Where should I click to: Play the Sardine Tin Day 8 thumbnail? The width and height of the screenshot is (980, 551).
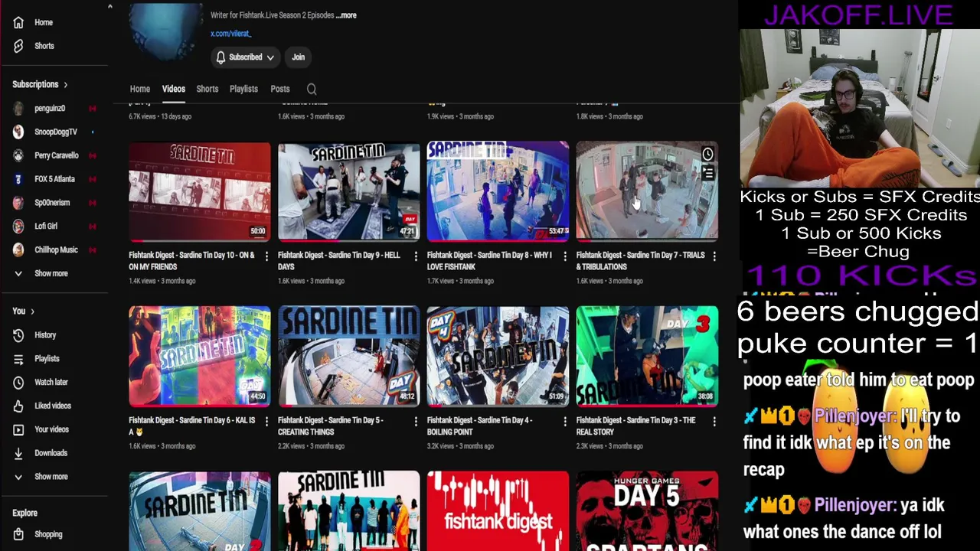point(498,191)
